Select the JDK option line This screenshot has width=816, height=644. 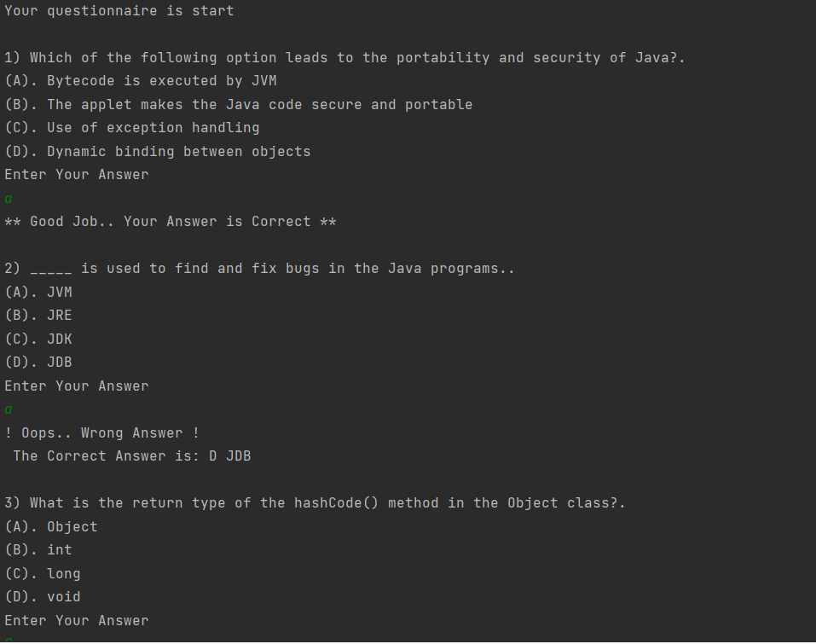(38, 339)
